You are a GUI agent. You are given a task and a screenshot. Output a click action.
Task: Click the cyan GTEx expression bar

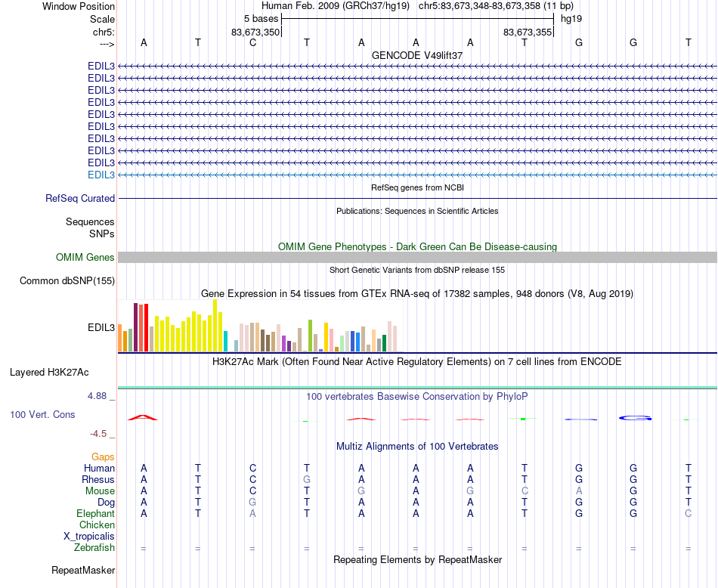pyautogui.click(x=225, y=341)
